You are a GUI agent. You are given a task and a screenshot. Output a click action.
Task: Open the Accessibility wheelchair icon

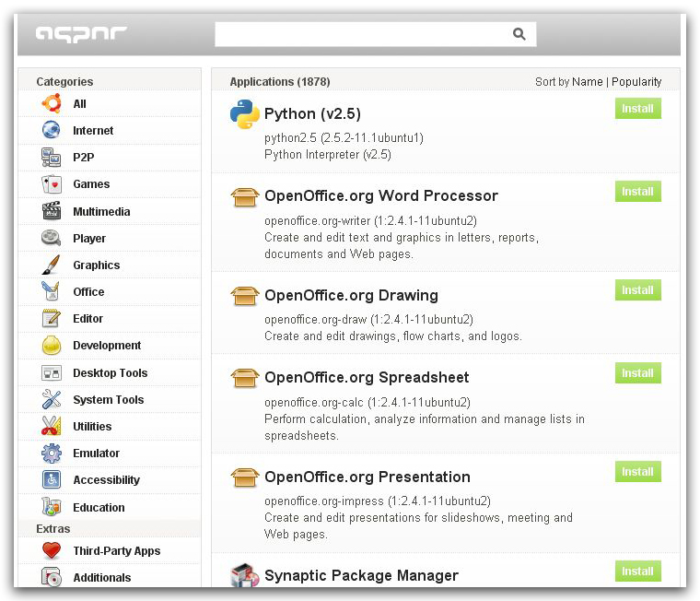click(52, 480)
